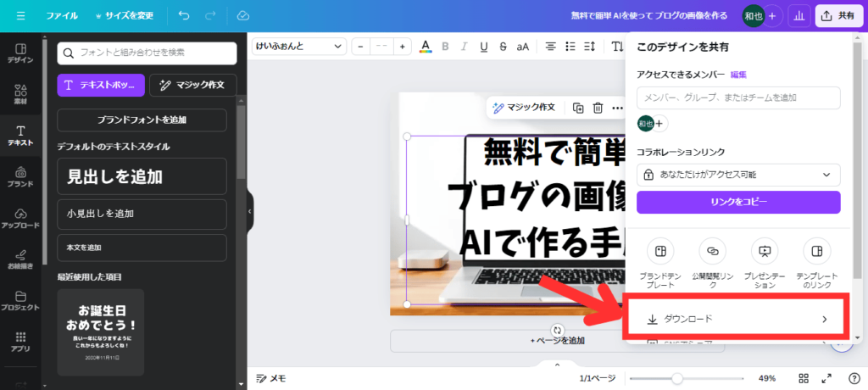Image resolution: width=868 pixels, height=390 pixels.
Task: Toggle italic text formatting
Action: (x=465, y=46)
